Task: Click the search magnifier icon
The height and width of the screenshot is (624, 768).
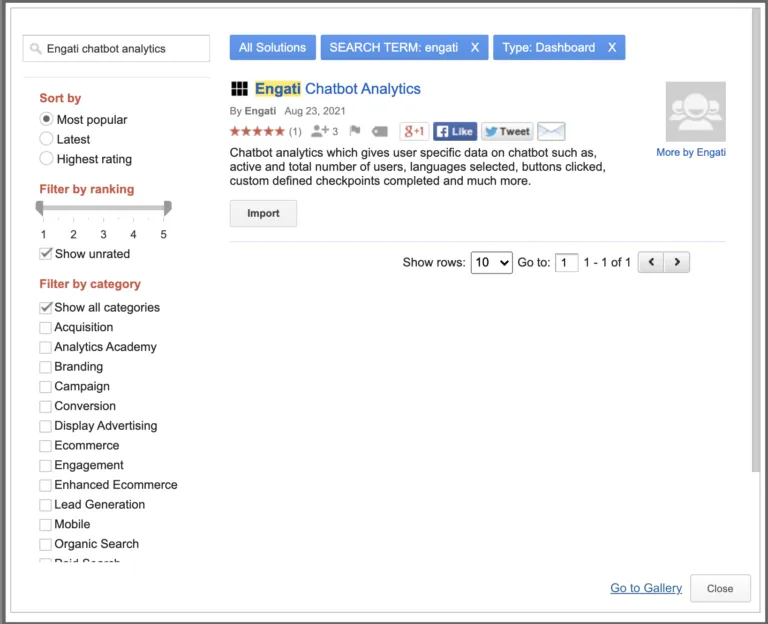Action: (x=35, y=48)
